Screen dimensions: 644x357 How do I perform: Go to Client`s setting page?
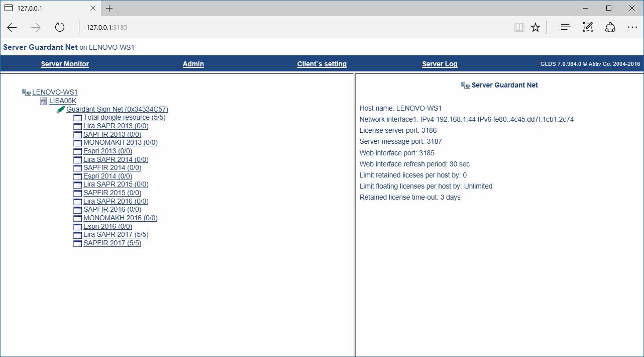click(x=322, y=64)
